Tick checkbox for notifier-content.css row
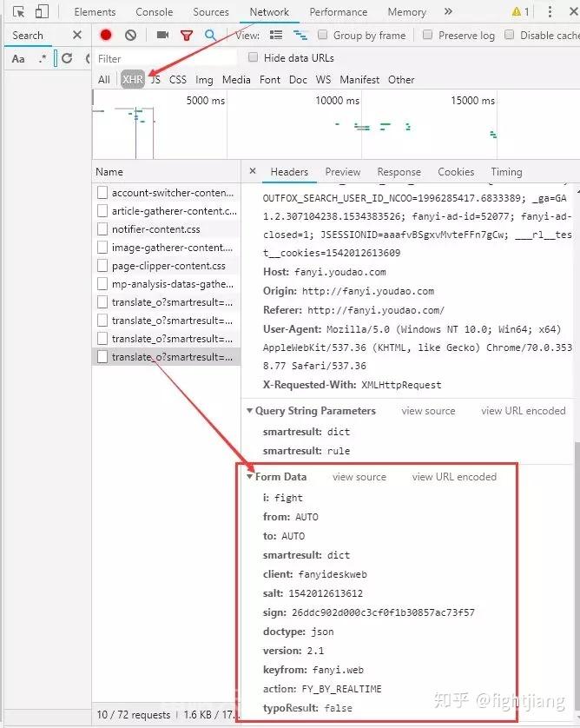This screenshot has height=728, width=580. [x=102, y=228]
